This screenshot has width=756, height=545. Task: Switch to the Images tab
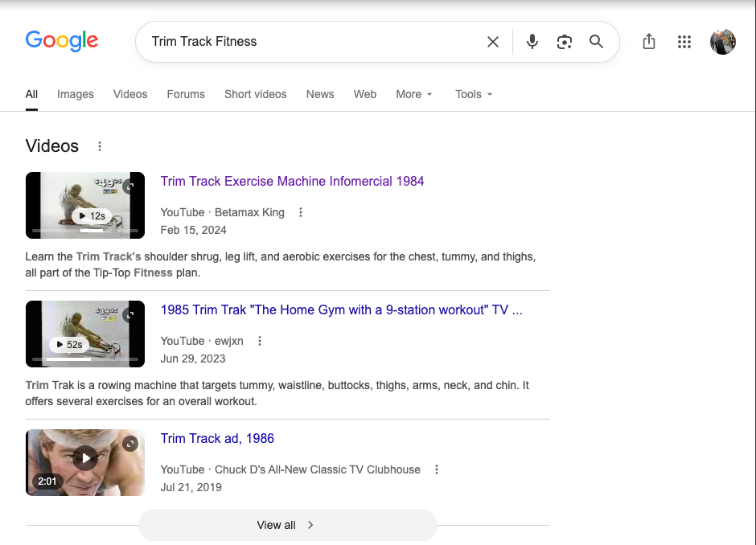pos(76,94)
